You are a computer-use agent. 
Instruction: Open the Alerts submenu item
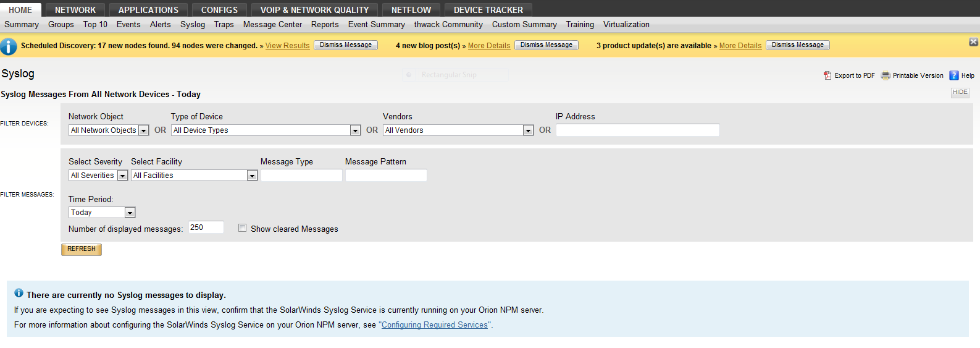click(x=161, y=25)
